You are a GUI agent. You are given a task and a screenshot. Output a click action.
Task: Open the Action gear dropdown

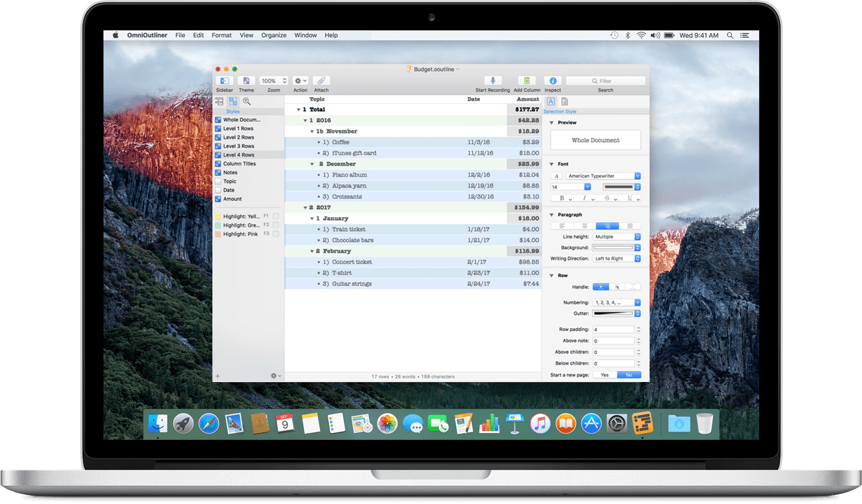(300, 81)
